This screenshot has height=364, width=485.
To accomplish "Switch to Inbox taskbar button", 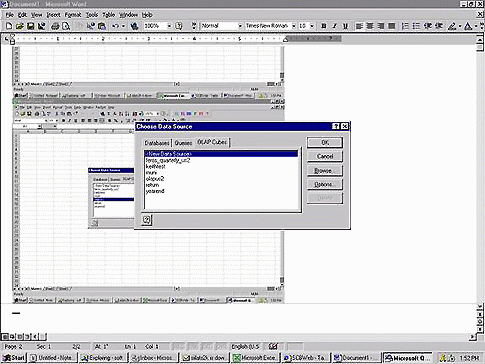I will pos(154,358).
